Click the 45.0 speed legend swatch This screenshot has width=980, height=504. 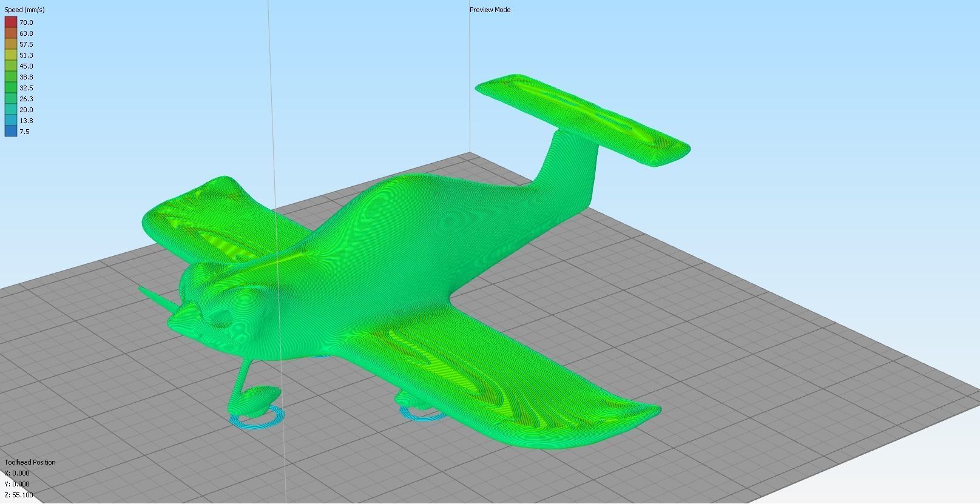pyautogui.click(x=11, y=66)
